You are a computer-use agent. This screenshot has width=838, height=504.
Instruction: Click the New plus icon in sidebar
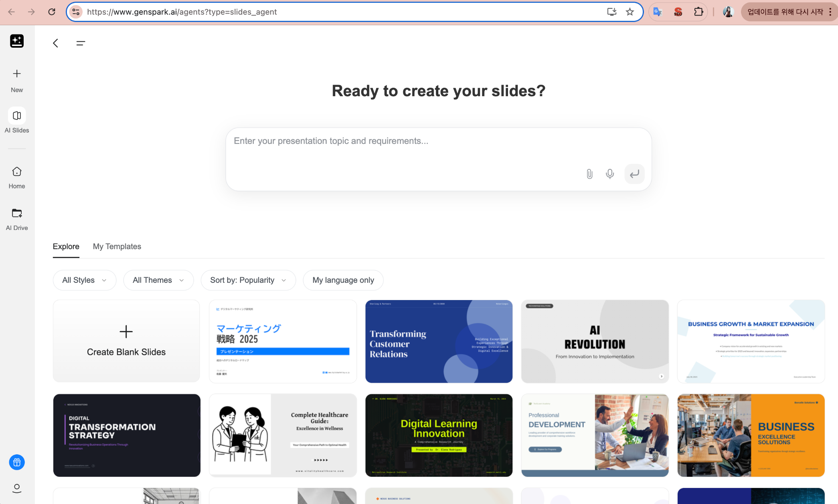17,74
